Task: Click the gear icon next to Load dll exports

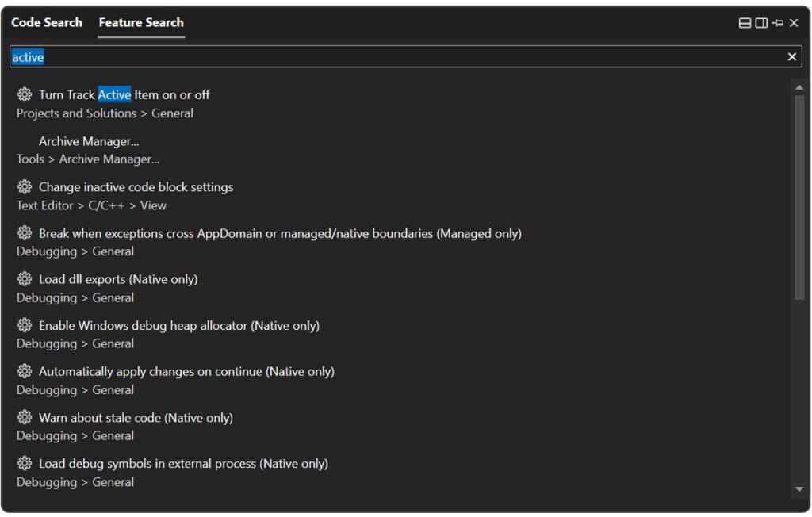Action: pos(24,279)
